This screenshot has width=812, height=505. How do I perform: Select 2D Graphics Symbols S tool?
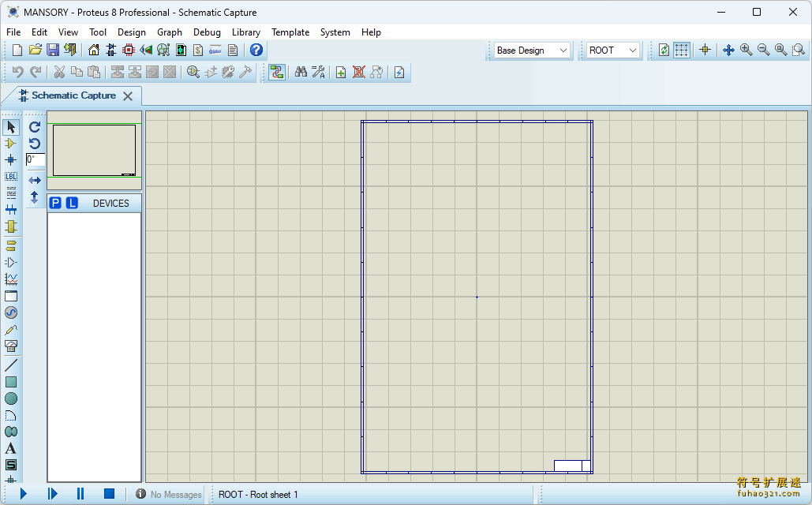point(11,465)
